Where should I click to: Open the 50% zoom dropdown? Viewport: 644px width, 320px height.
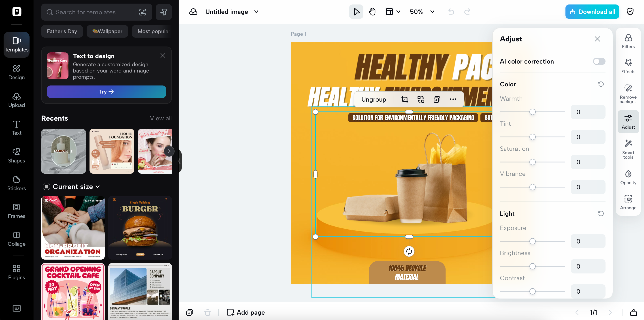tap(422, 12)
